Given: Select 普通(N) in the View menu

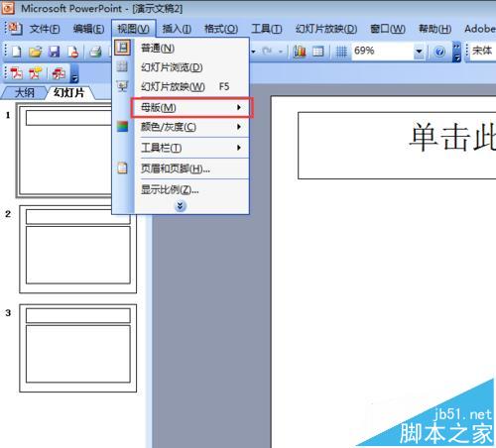Looking at the screenshot, I should point(181,49).
